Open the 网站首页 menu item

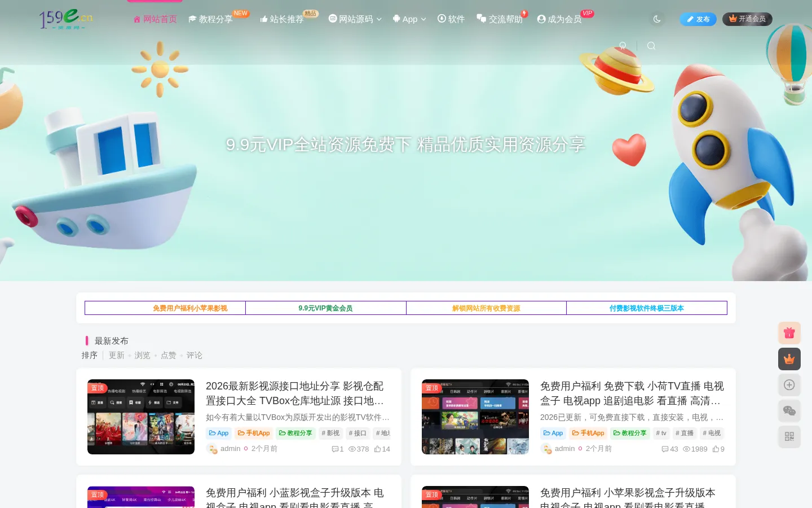155,19
